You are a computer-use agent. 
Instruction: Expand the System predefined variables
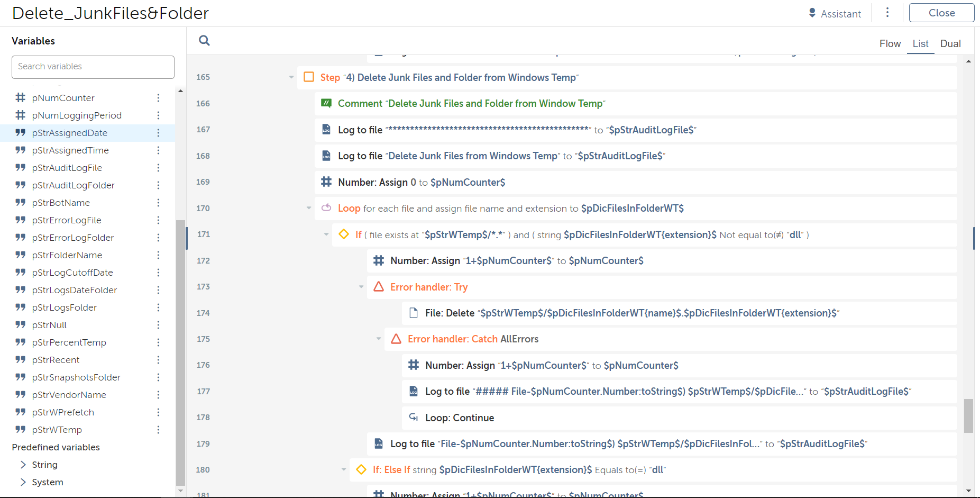click(23, 482)
